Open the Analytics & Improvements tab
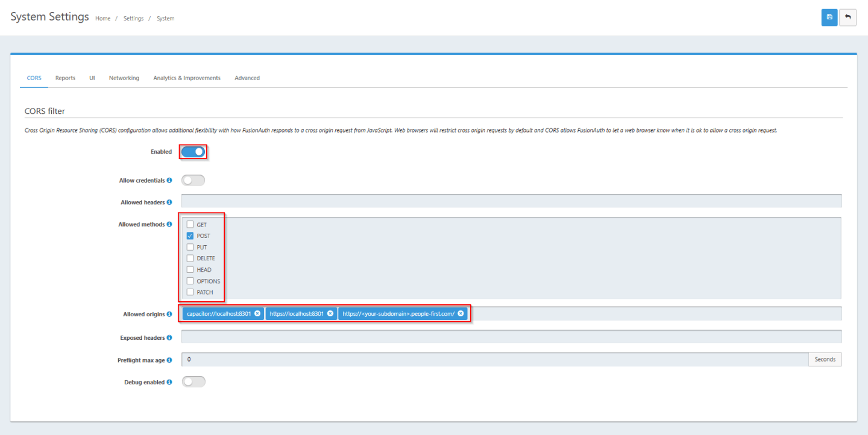Image resolution: width=868 pixels, height=435 pixels. pos(187,78)
